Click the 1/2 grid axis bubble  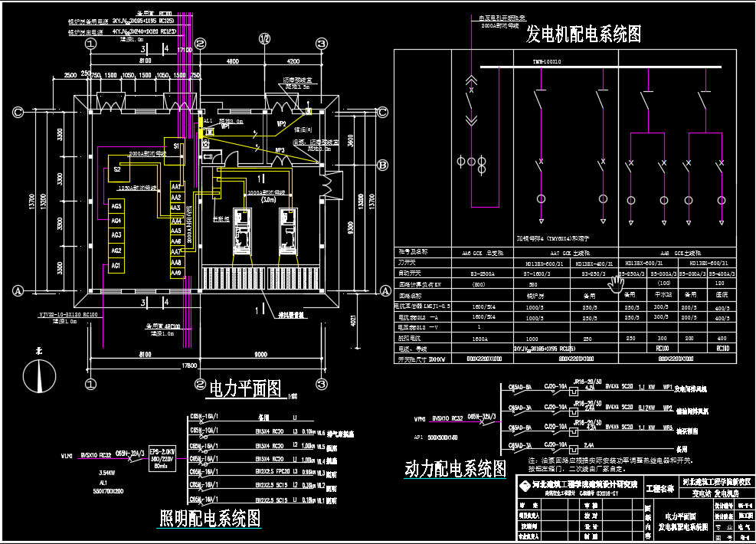(x=264, y=39)
